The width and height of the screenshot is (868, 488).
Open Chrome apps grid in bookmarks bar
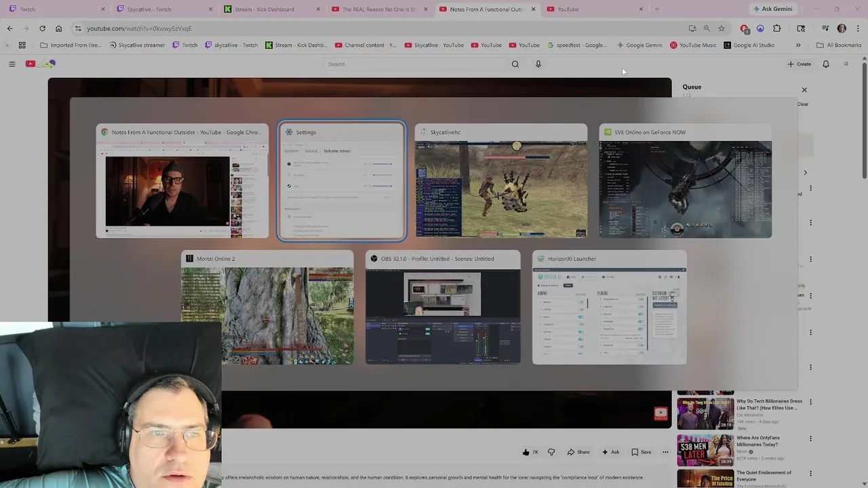22,45
